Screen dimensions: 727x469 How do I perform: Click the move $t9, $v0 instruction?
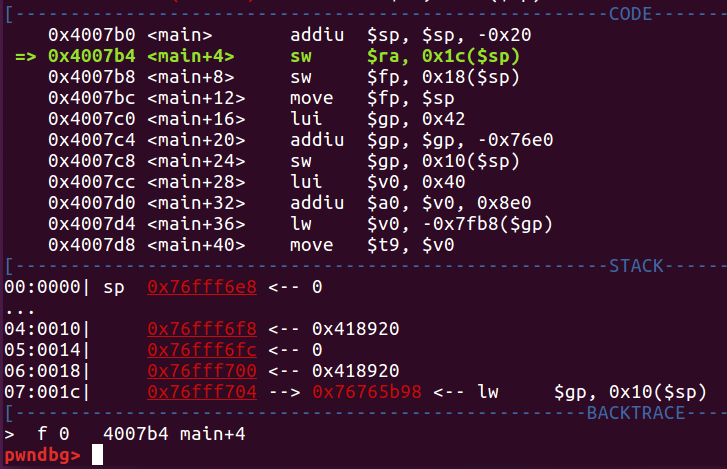(x=372, y=245)
